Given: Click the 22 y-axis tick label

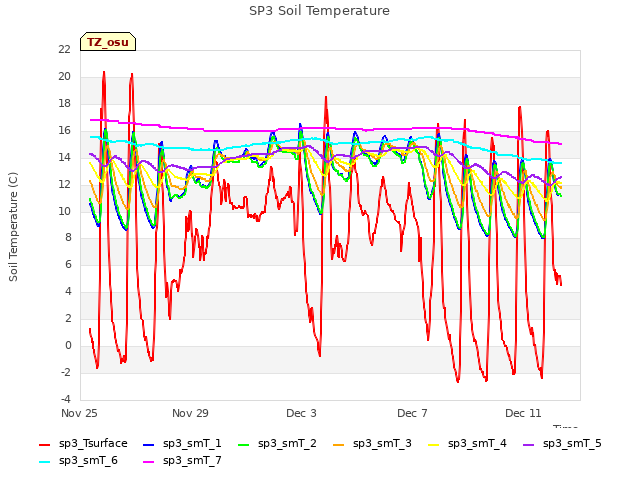Looking at the screenshot, I should click(x=64, y=49).
